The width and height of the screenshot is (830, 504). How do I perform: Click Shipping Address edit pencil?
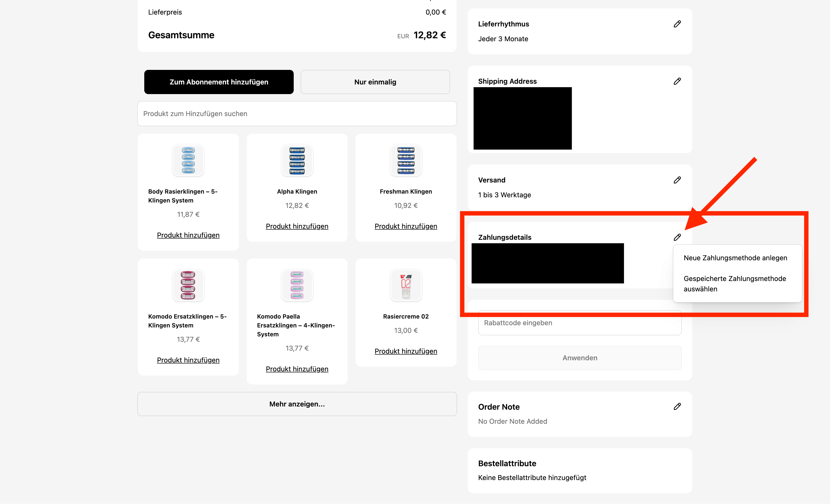point(677,81)
